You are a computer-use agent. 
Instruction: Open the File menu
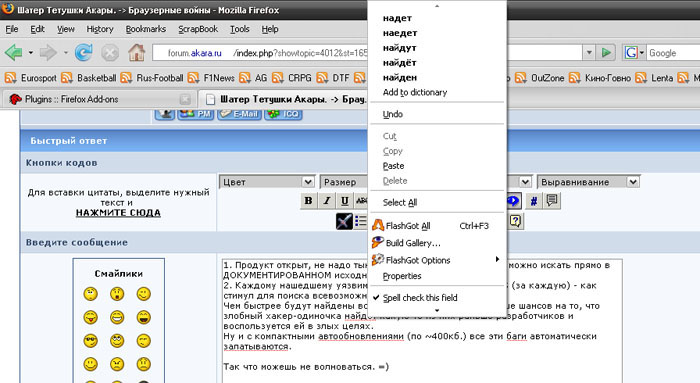click(x=12, y=29)
